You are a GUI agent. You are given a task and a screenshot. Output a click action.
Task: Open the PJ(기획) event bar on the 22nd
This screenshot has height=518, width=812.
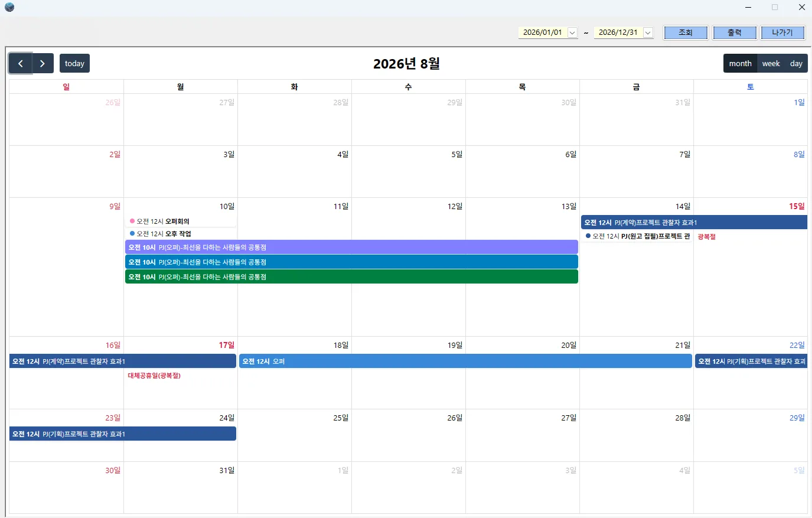coord(751,361)
